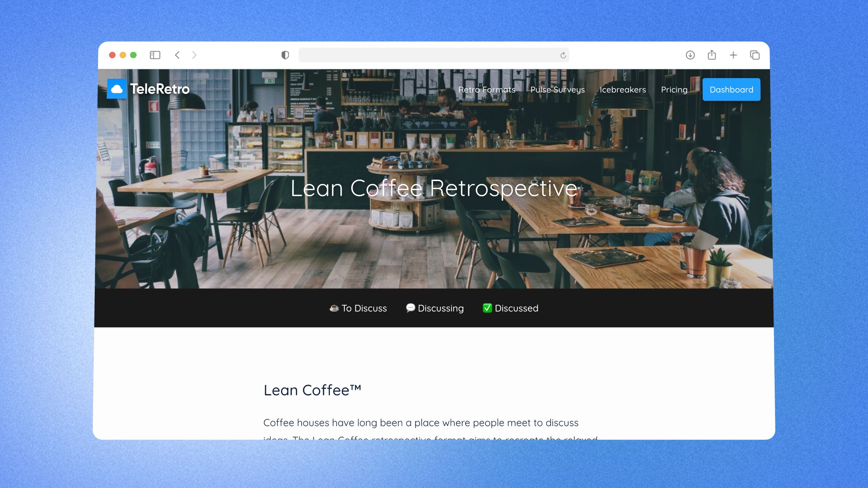Click the browser privacy shield icon
This screenshot has height=488, width=868.
click(285, 55)
